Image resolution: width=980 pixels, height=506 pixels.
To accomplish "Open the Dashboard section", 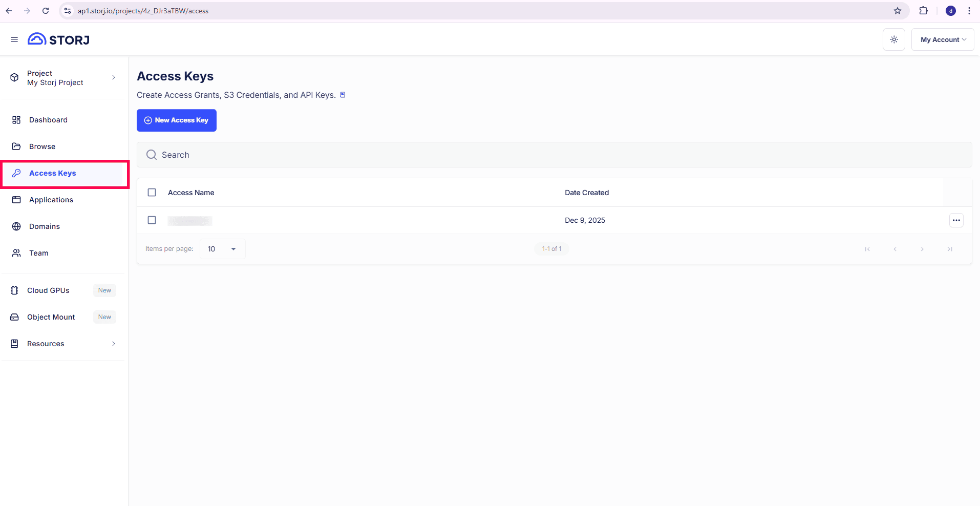I will (x=48, y=120).
